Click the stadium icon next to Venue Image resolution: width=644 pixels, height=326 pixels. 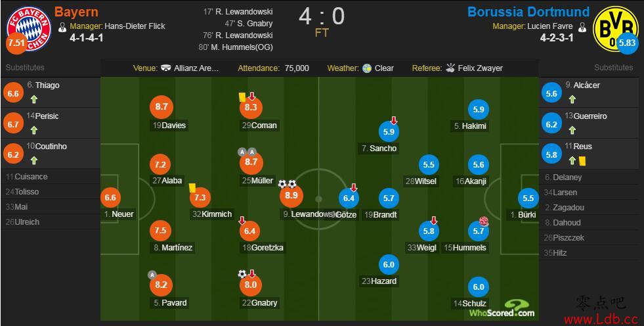[166, 68]
